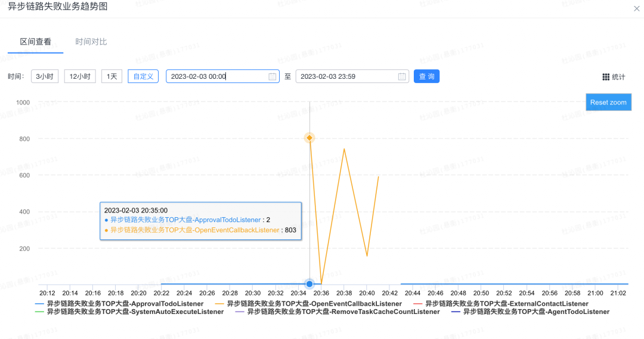Click the grid icon next to 统计
The height and width of the screenshot is (339, 644).
click(x=606, y=77)
